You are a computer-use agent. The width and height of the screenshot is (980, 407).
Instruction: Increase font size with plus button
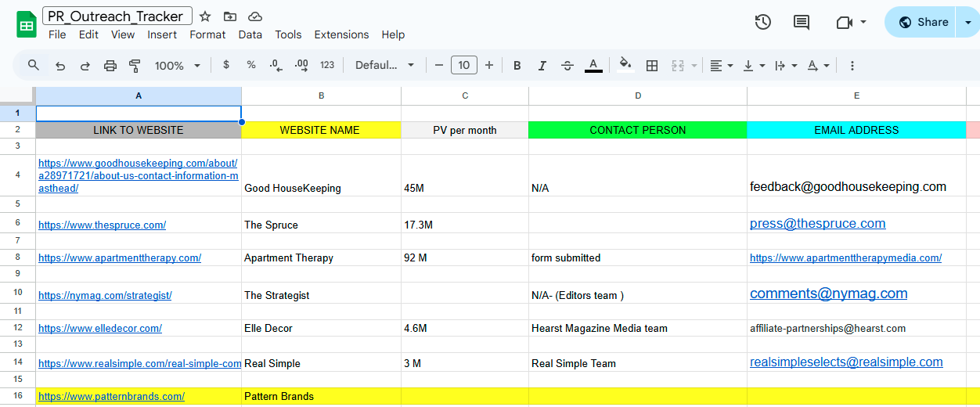pos(489,65)
